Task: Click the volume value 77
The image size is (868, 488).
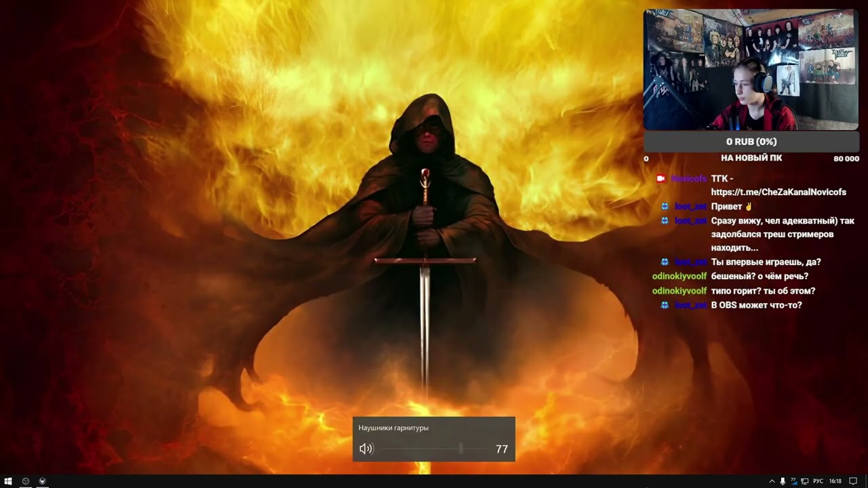Action: pyautogui.click(x=502, y=449)
